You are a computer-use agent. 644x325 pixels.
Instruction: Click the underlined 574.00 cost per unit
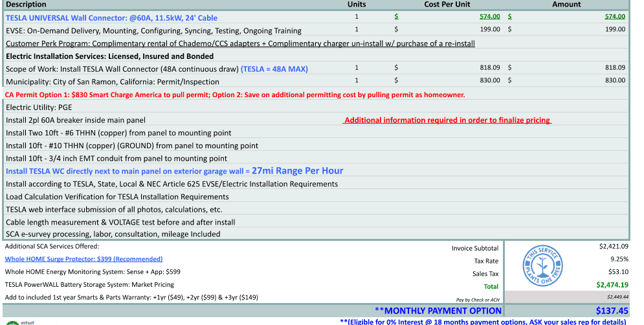(489, 16)
